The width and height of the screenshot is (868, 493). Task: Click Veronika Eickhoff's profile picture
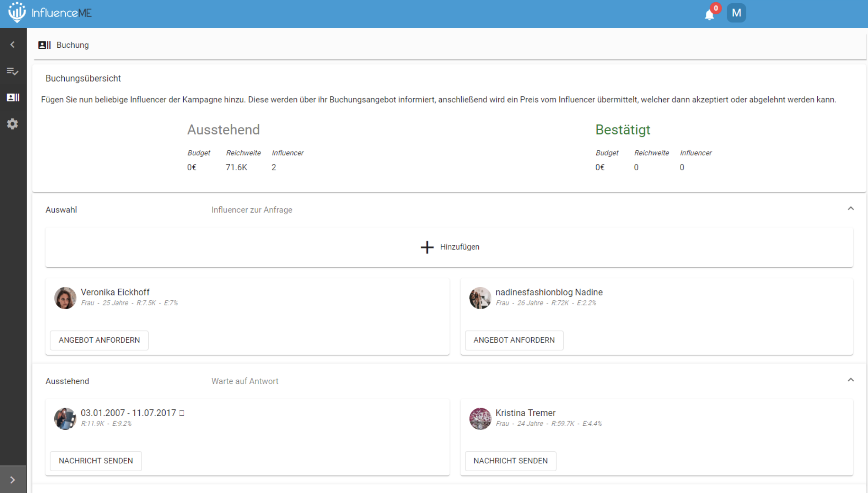65,298
